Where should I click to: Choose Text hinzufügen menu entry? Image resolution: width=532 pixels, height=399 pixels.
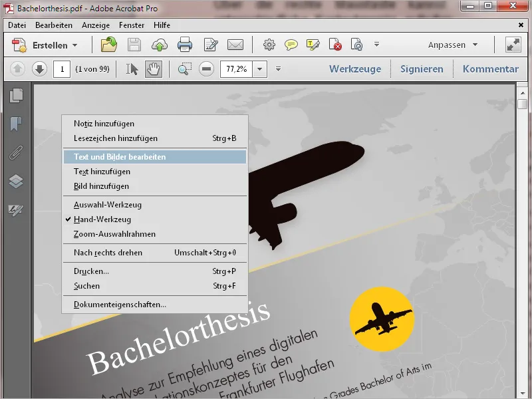[155, 172]
